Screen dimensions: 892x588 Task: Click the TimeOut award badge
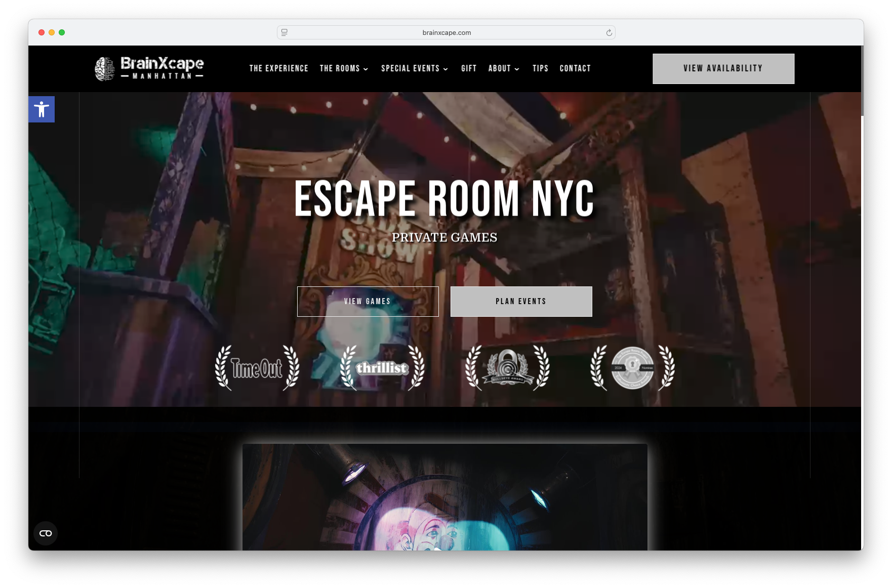(x=257, y=368)
